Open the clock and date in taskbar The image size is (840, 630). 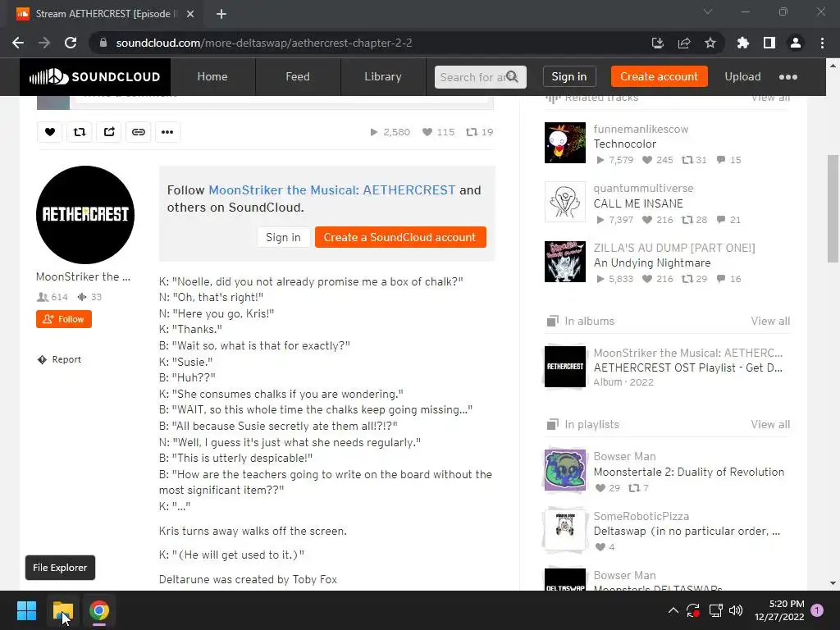(x=779, y=610)
